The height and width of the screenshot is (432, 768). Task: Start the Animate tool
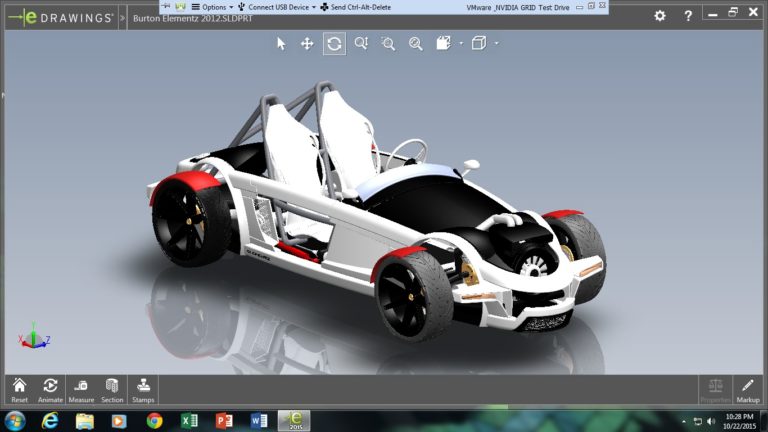50,390
